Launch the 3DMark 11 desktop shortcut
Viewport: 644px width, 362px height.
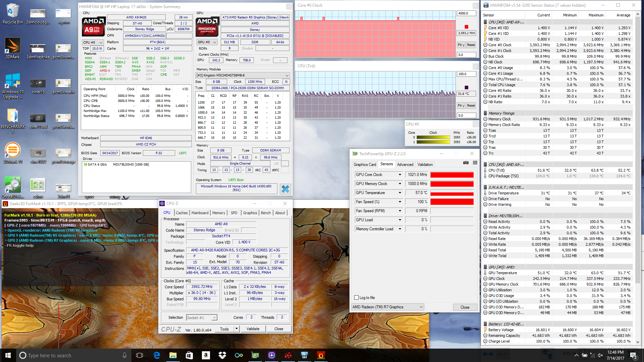pos(12,153)
